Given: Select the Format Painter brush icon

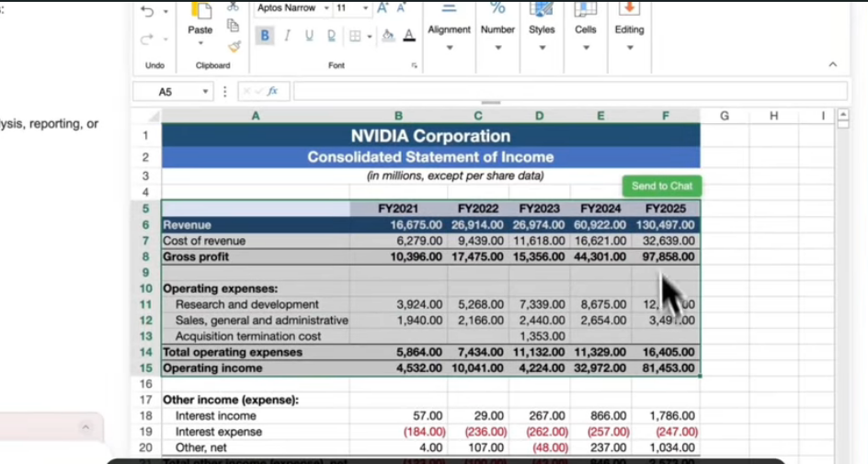Looking at the screenshot, I should 234,46.
